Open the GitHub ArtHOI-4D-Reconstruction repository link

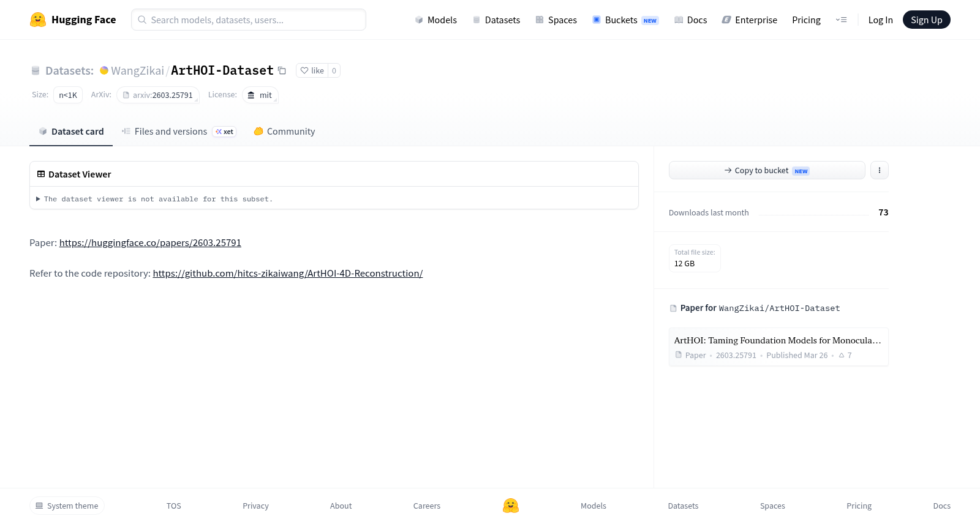(x=288, y=273)
